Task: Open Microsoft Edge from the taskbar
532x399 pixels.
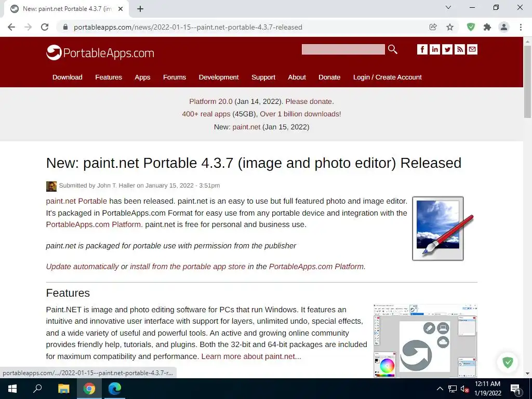Action: (x=115, y=389)
